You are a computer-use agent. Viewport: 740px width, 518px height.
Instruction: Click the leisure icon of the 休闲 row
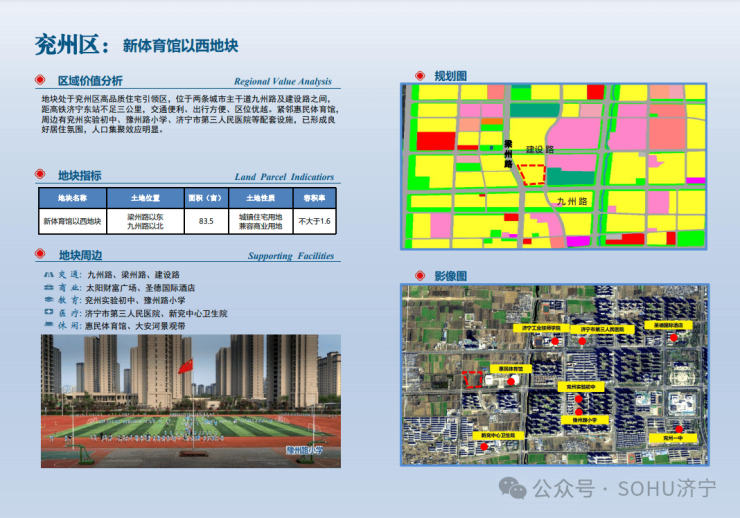(x=49, y=325)
